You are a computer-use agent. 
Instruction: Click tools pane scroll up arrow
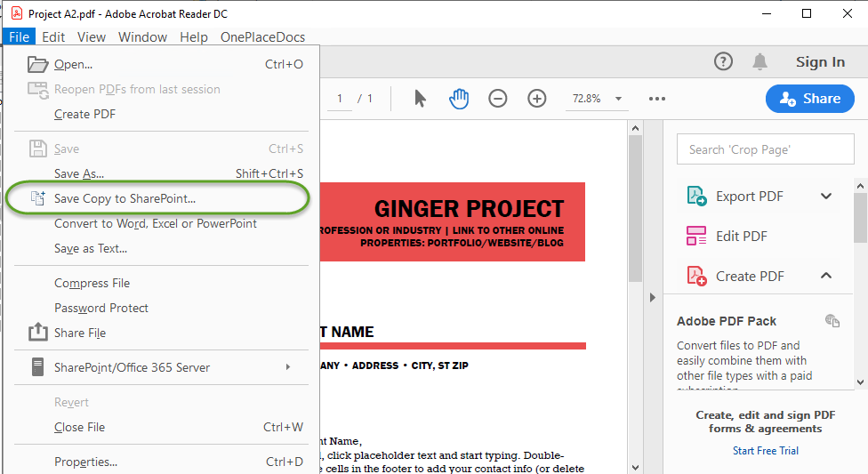click(860, 186)
